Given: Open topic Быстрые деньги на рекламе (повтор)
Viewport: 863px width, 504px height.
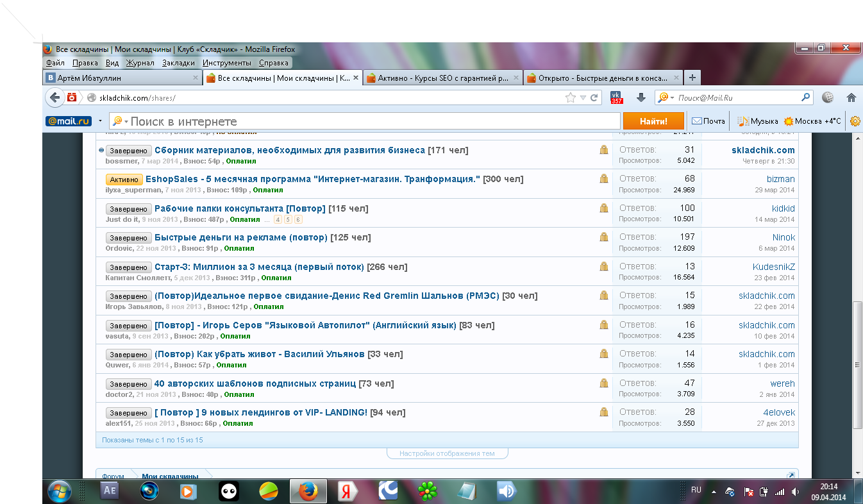Looking at the screenshot, I should click(241, 237).
